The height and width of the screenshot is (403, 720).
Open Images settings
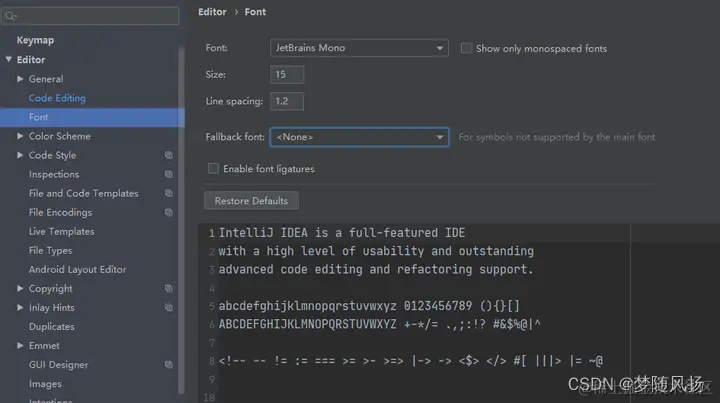(x=45, y=384)
